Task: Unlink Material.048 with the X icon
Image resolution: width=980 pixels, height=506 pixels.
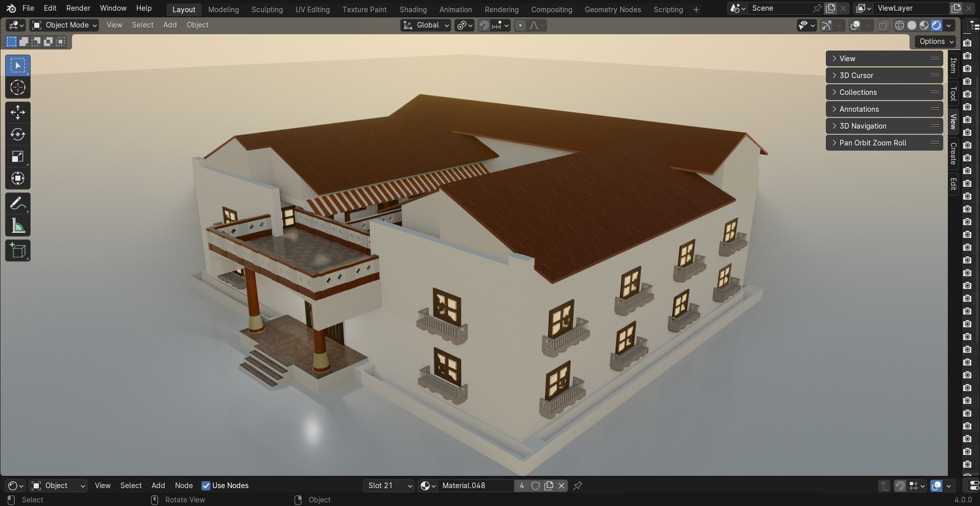Action: coord(561,486)
